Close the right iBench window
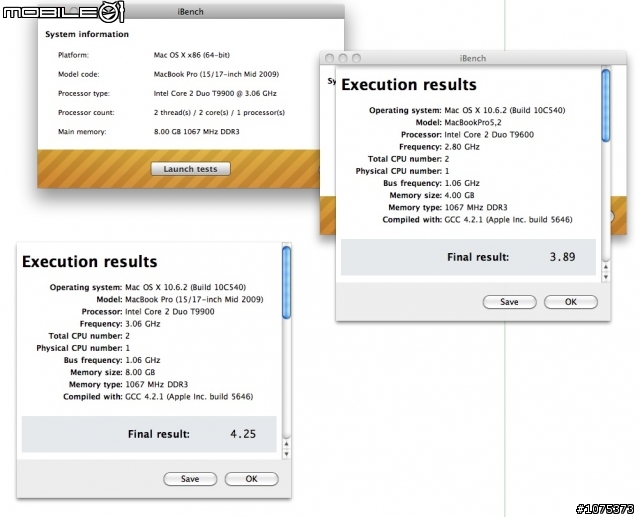 coord(329,58)
